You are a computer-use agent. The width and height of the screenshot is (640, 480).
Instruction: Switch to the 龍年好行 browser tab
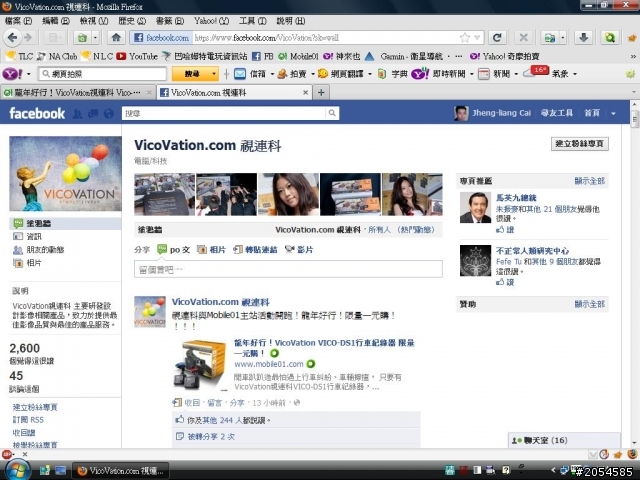(78, 93)
